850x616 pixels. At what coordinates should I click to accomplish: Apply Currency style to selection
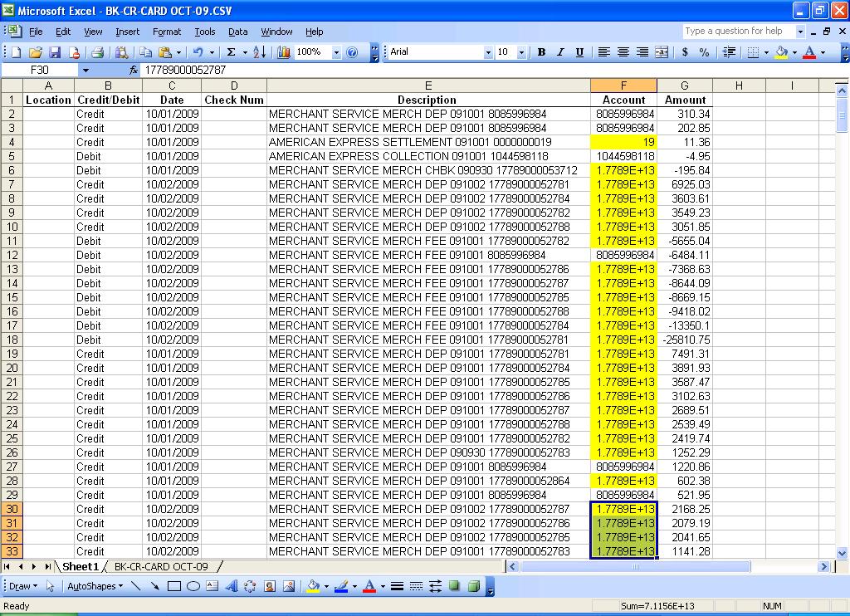(x=683, y=51)
